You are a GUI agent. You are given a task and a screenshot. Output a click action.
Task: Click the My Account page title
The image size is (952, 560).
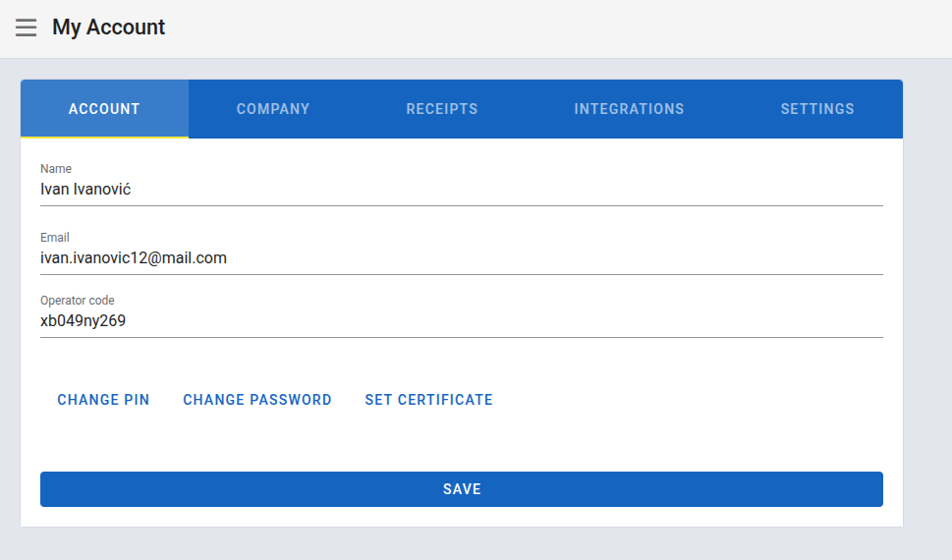point(109,28)
